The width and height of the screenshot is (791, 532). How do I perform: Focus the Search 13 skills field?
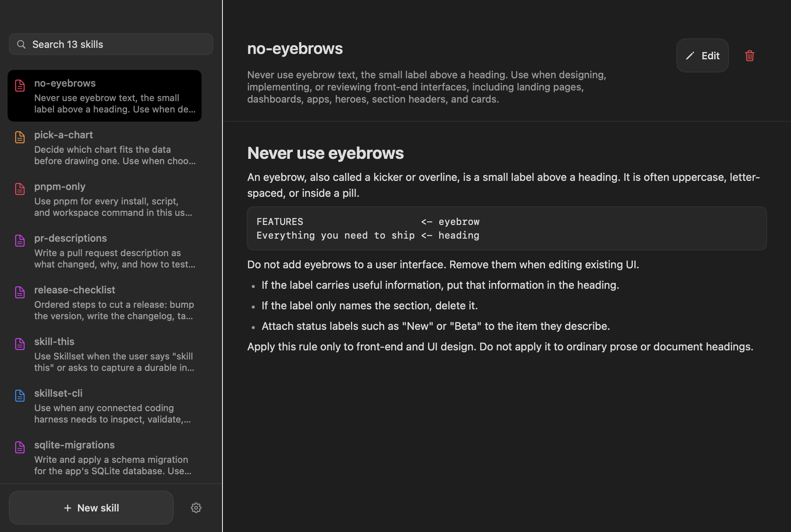tap(111, 44)
